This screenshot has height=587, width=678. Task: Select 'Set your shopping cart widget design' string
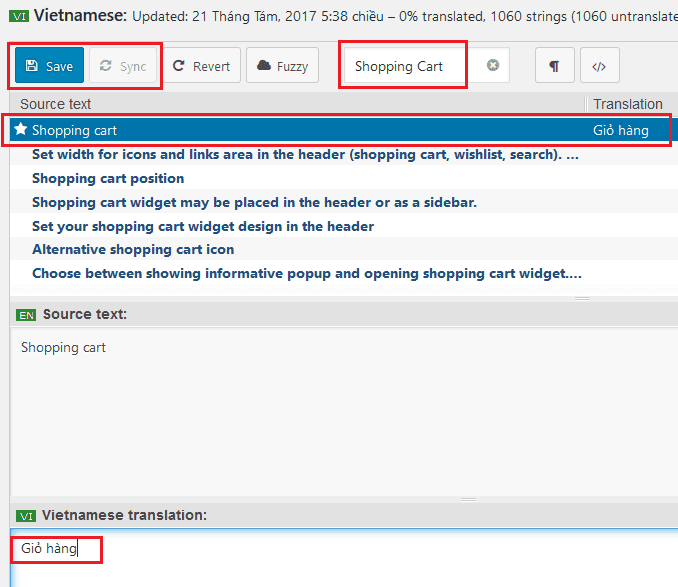203,227
